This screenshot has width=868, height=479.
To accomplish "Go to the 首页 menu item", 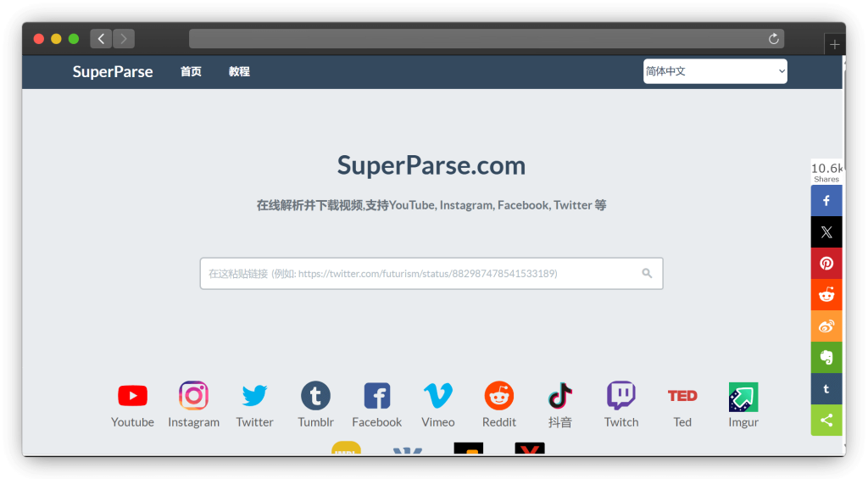I will (x=191, y=72).
